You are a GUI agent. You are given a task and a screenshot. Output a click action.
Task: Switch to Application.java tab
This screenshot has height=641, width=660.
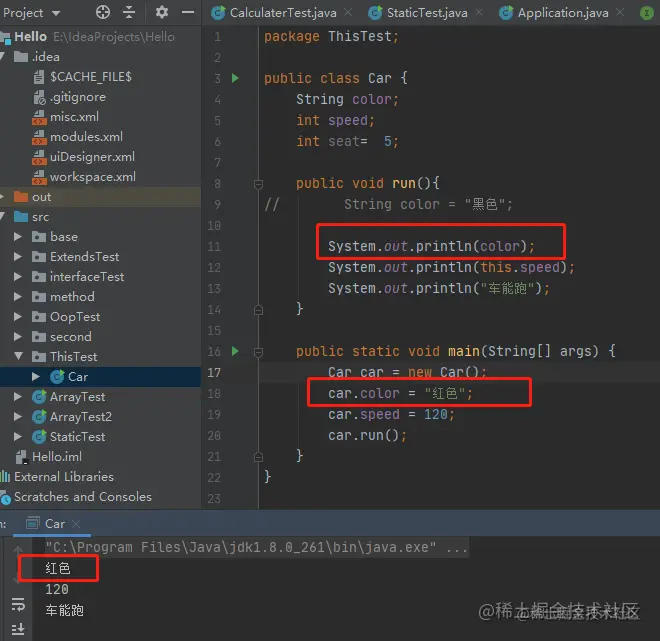pyautogui.click(x=563, y=13)
